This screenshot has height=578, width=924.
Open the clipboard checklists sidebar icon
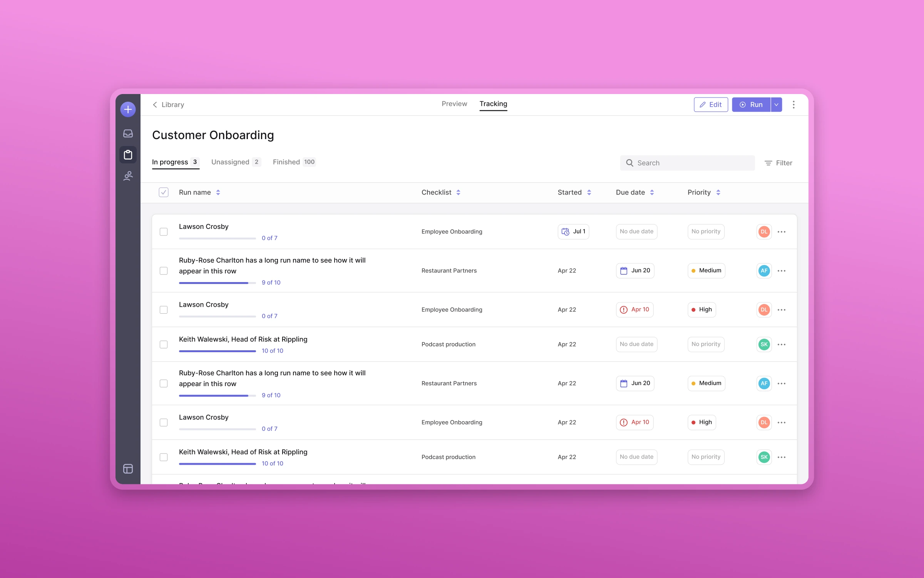tap(128, 155)
